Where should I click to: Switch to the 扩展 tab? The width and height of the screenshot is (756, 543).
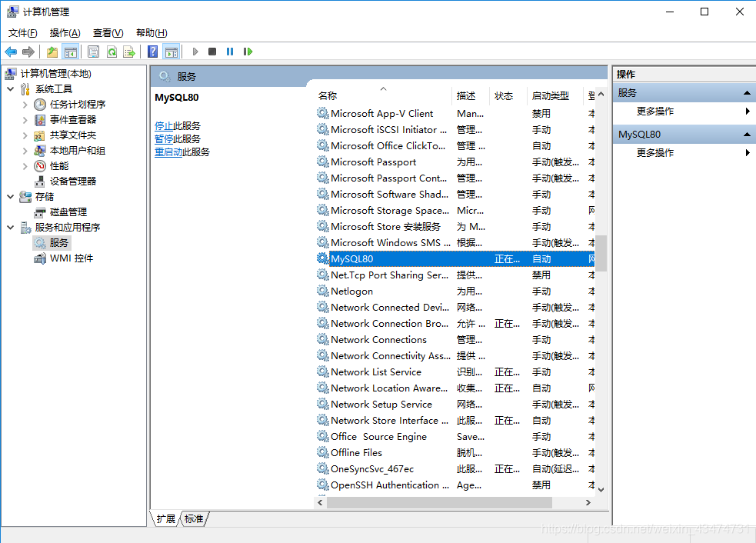click(x=166, y=519)
